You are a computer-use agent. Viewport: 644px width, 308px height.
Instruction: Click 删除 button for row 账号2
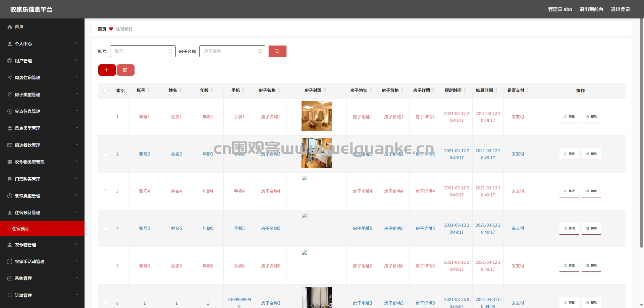(591, 154)
